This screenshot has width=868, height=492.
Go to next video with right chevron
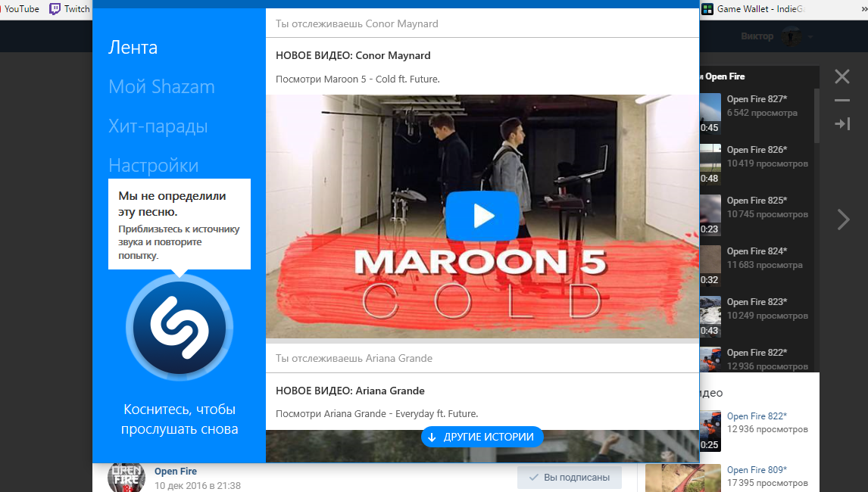843,220
